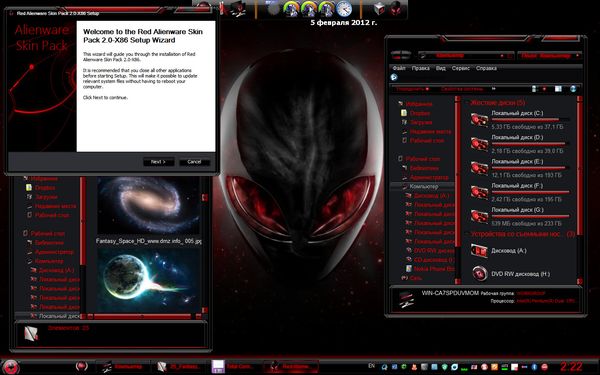Click the down scroll arrow in left window
This screenshot has height=375, width=600.
(x=204, y=310)
